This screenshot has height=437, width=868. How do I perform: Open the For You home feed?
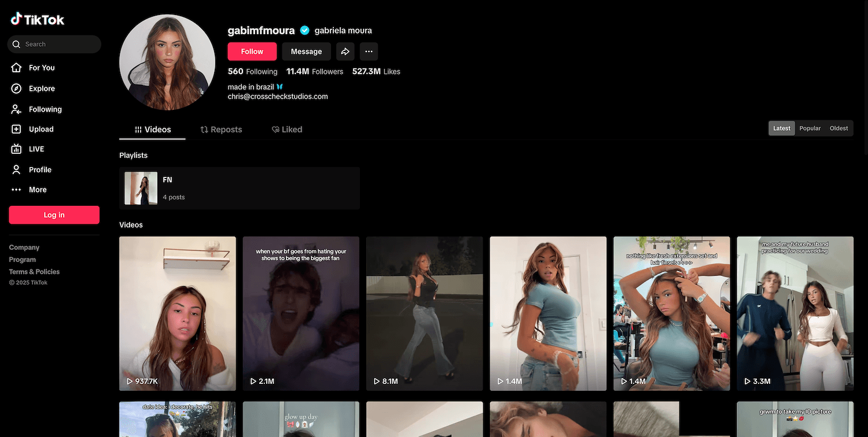(x=41, y=68)
